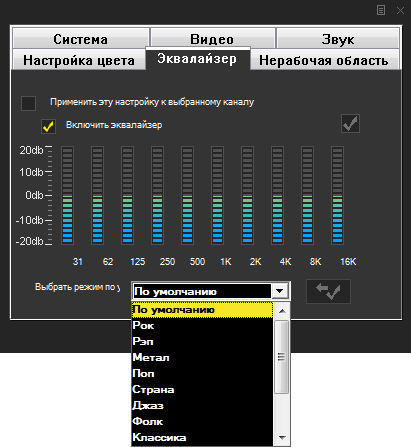Enable 'Применить эту настройку к выбранному каналу' checkbox
The image size is (411, 447).
28,103
